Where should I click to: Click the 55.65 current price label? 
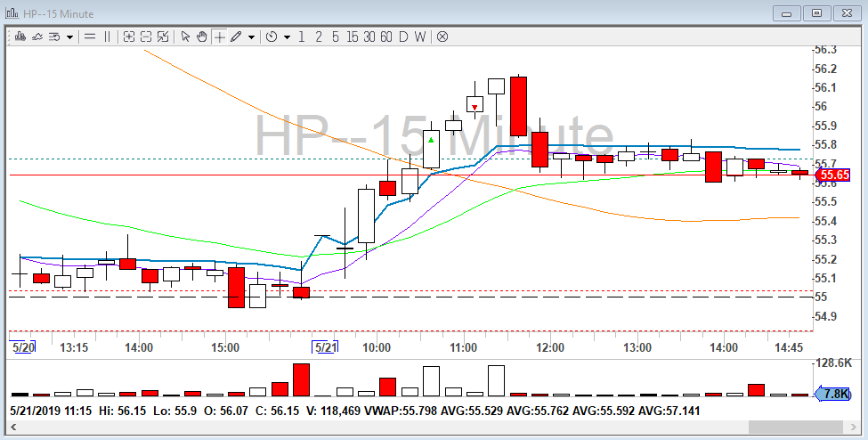tap(833, 175)
